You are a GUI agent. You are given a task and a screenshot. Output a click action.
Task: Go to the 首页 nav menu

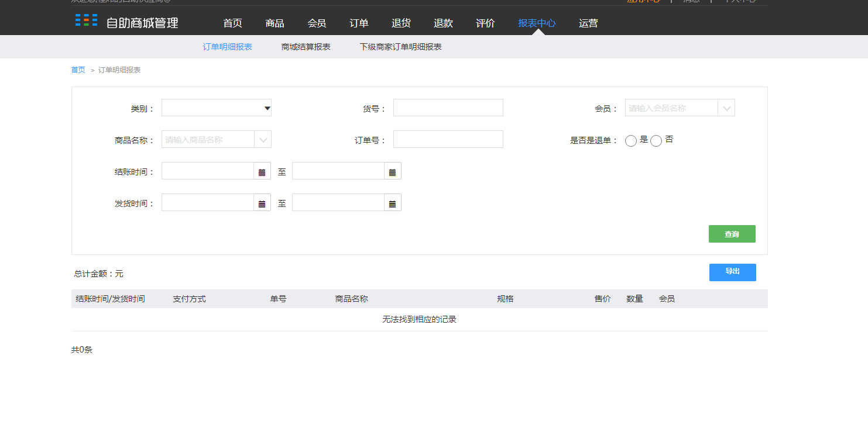(232, 23)
